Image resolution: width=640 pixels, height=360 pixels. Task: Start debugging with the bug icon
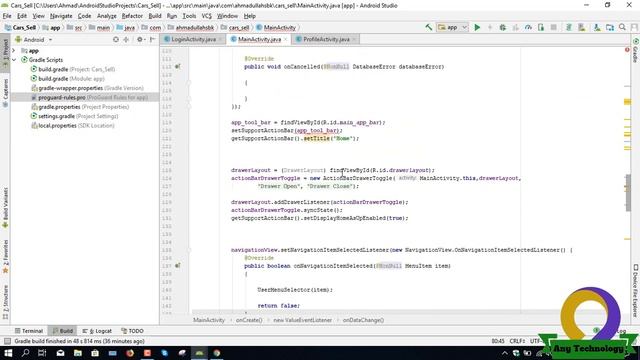(502, 27)
